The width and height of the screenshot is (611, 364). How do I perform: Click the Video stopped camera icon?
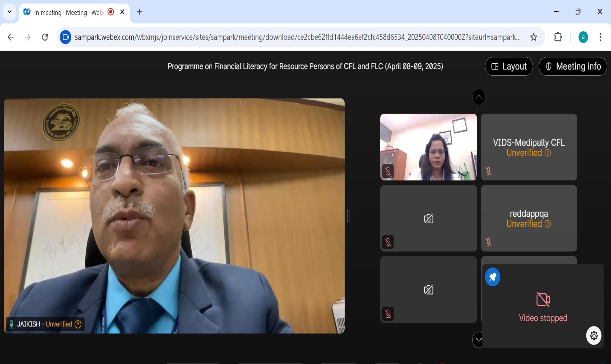click(543, 299)
